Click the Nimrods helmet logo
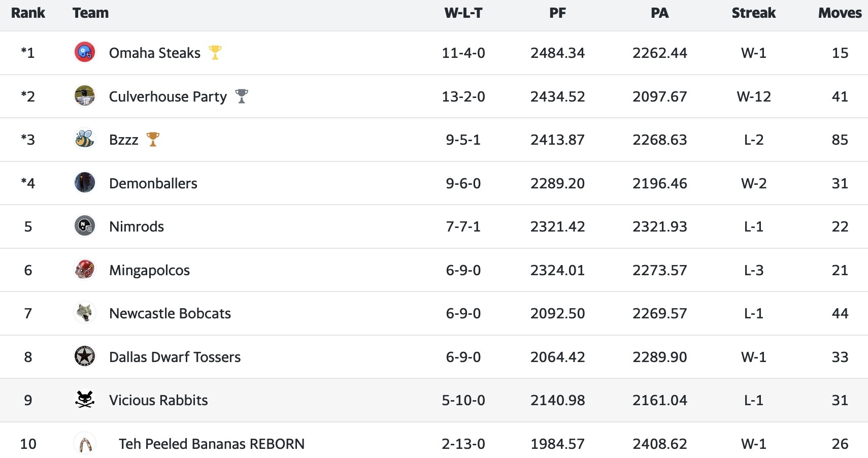This screenshot has height=458, width=868. (x=84, y=226)
